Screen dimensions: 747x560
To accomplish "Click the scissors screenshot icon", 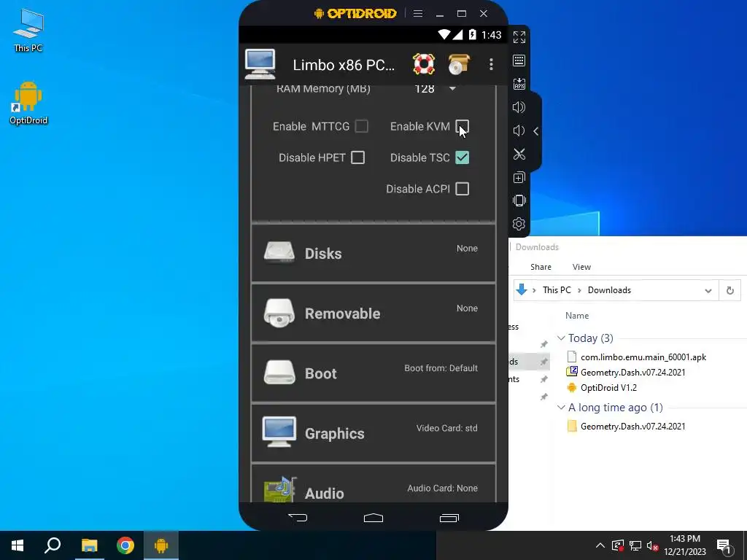I will (x=519, y=154).
